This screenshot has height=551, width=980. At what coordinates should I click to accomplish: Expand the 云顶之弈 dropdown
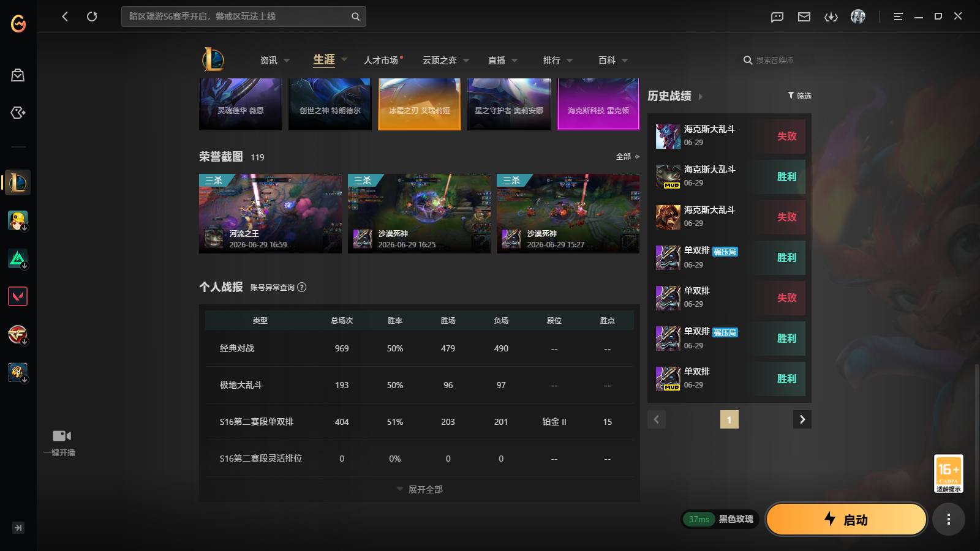pos(466,61)
